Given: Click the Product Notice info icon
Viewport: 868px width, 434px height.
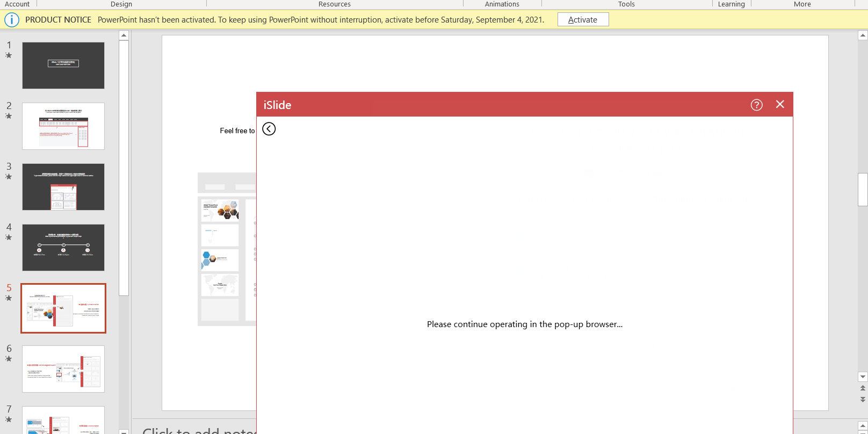Looking at the screenshot, I should [12, 20].
